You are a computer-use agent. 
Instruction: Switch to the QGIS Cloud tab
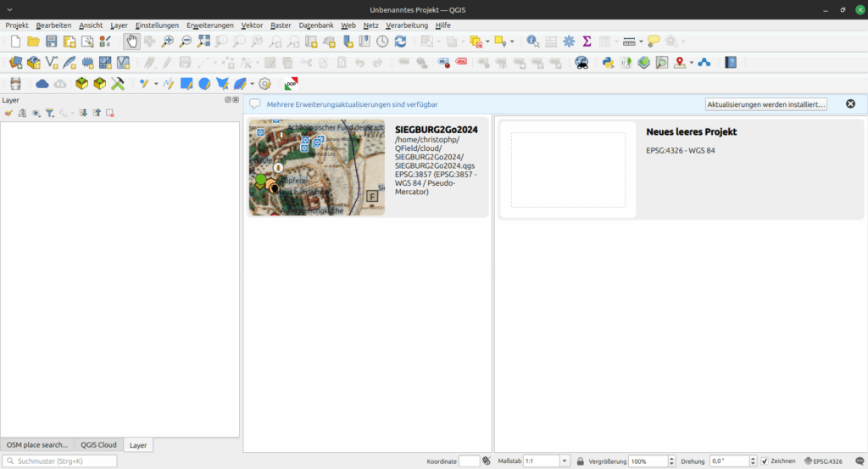coord(98,444)
